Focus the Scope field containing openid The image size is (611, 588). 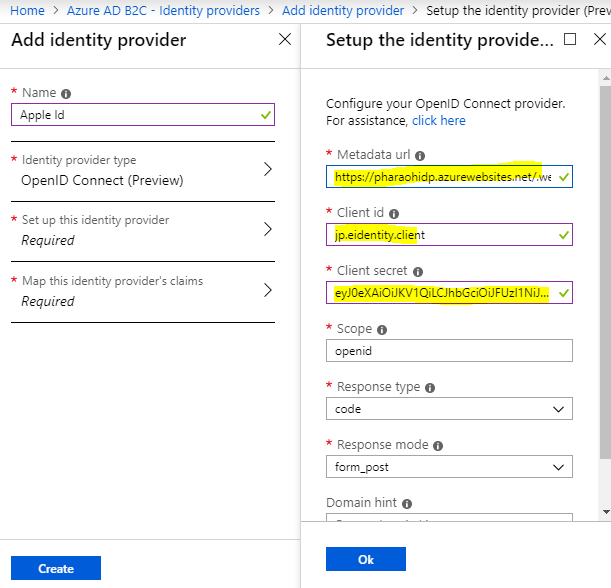click(449, 351)
